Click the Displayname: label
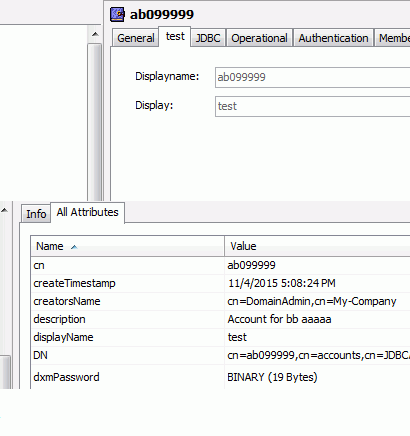410x436 pixels. pyautogui.click(x=167, y=76)
